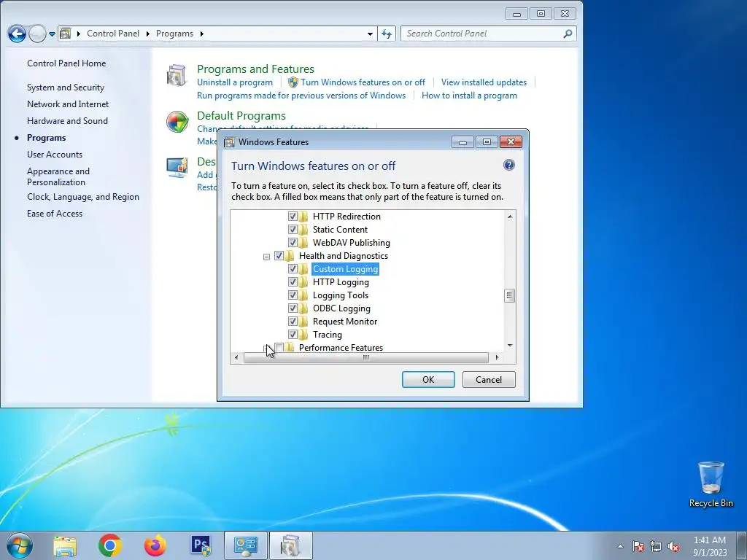747x560 pixels.
Task: Open the Desktop Gadgets icon
Action: click(177, 168)
